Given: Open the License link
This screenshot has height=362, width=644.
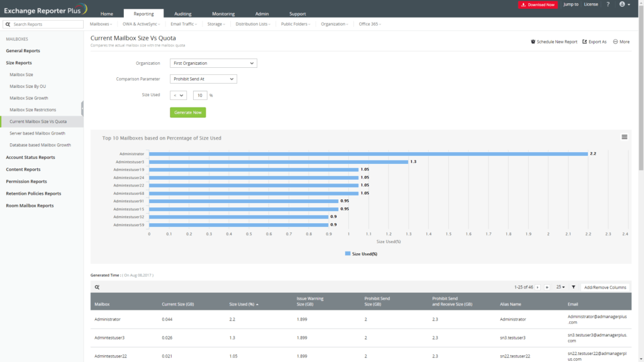Looking at the screenshot, I should 591,4.
